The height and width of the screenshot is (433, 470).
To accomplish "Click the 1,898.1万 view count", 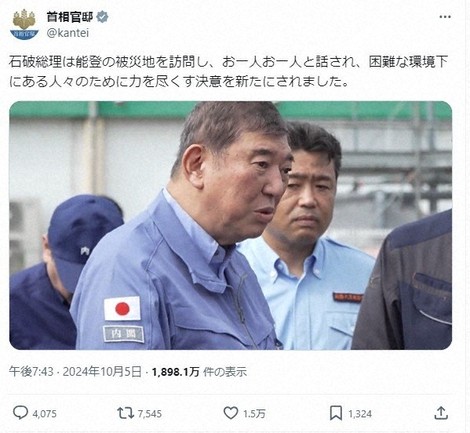I will pyautogui.click(x=176, y=372).
